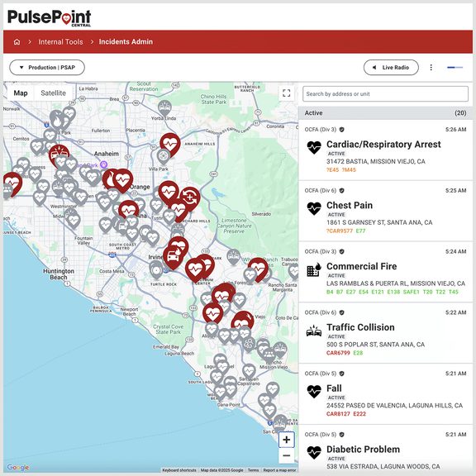This screenshot has height=476, width=476.
Task: Focus the Search by address or unit field
Action: click(385, 94)
